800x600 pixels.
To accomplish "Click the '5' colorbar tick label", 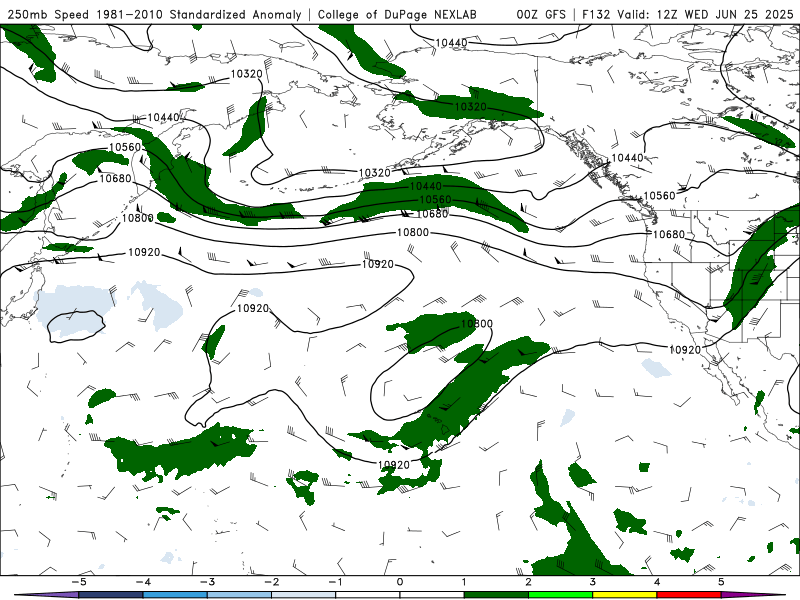I will pos(721,582).
